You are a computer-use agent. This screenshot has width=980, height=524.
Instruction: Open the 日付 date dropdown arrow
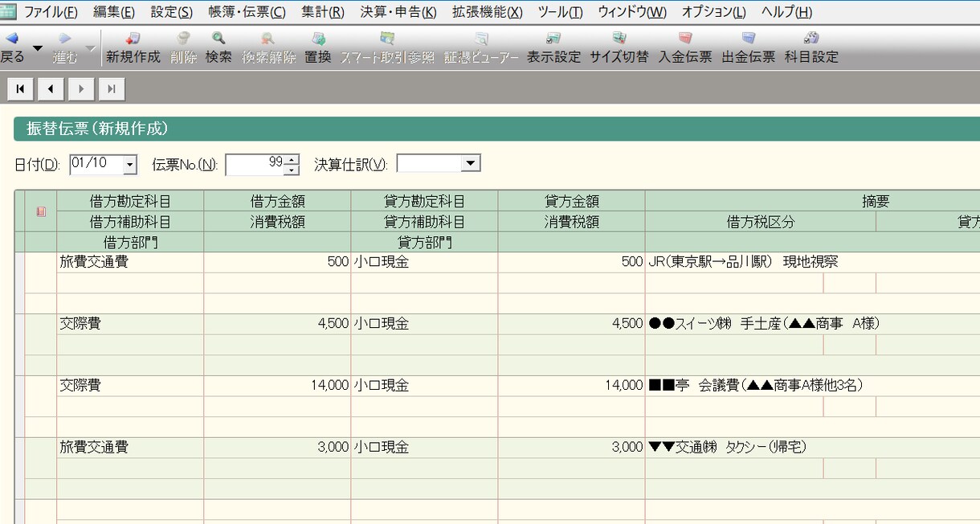tap(130, 164)
